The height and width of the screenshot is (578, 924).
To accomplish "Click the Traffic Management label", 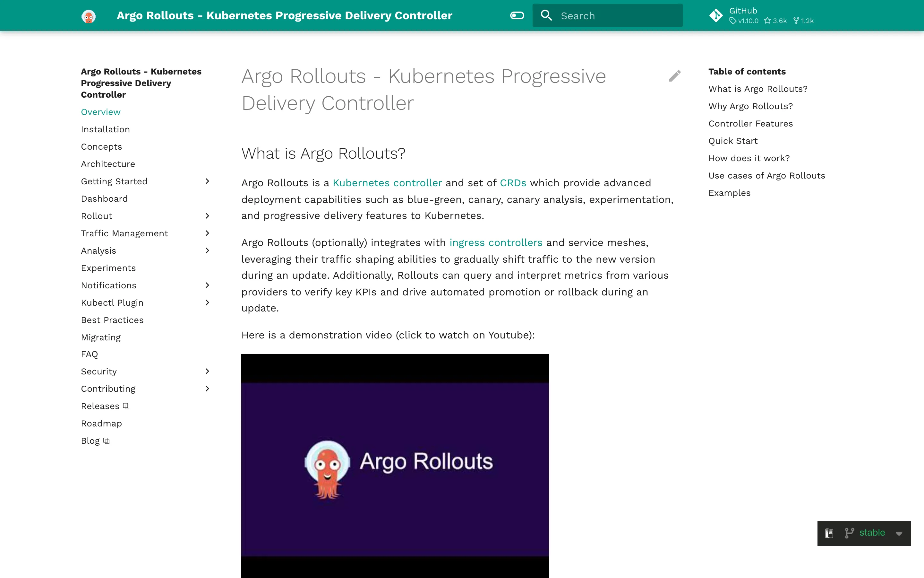I will point(124,233).
